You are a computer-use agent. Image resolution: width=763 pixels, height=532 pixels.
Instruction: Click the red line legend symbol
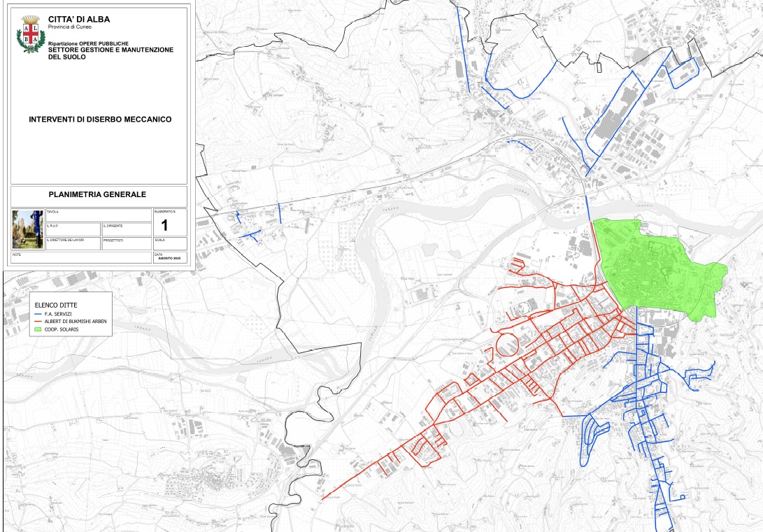pos(38,322)
